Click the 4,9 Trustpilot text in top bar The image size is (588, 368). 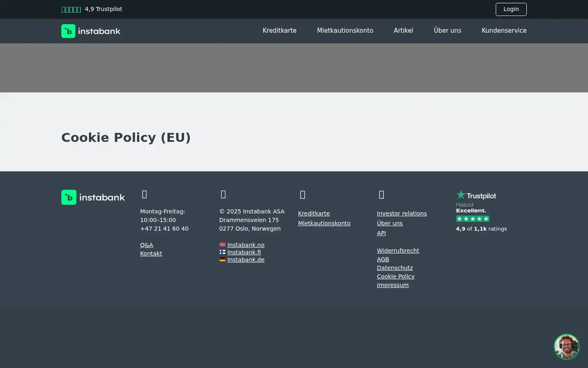(x=104, y=9)
